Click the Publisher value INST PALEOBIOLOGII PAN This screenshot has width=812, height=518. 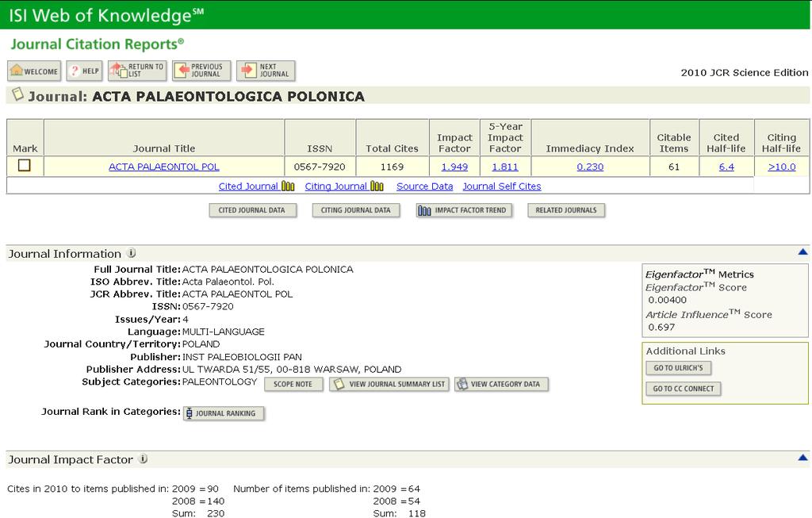click(242, 357)
